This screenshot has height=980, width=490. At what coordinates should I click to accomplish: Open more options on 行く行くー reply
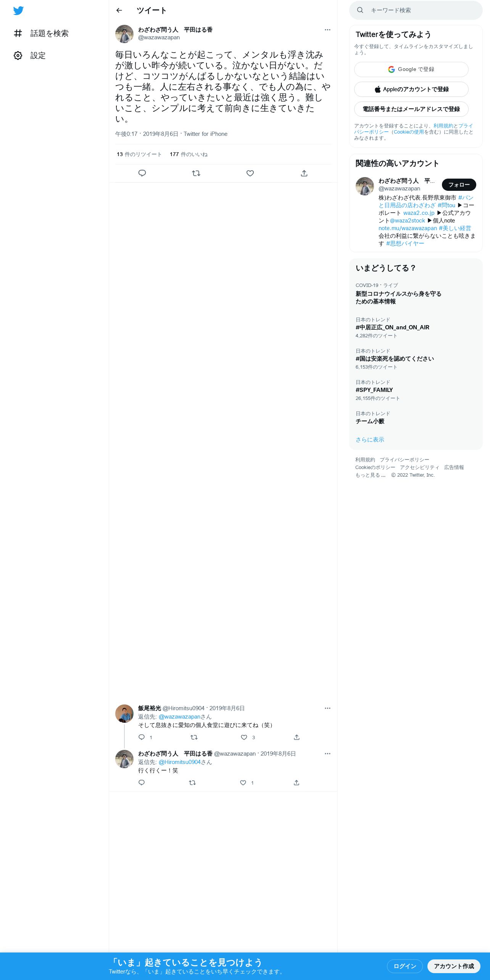[327, 754]
